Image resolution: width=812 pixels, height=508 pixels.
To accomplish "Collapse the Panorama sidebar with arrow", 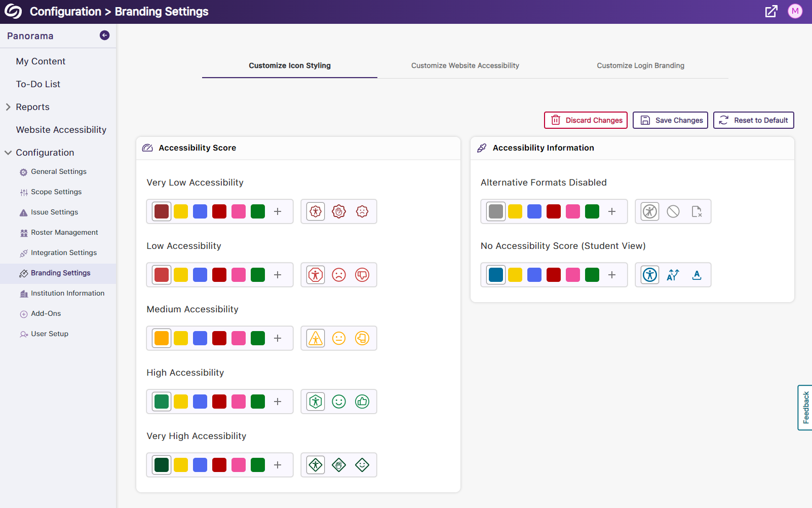I will coord(104,35).
